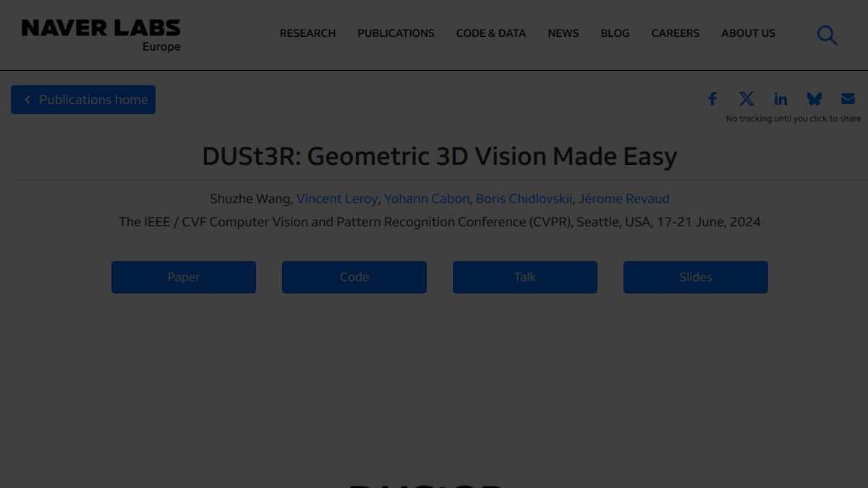
Task: Click the 'No tracking until you click to share' note
Action: pyautogui.click(x=793, y=119)
